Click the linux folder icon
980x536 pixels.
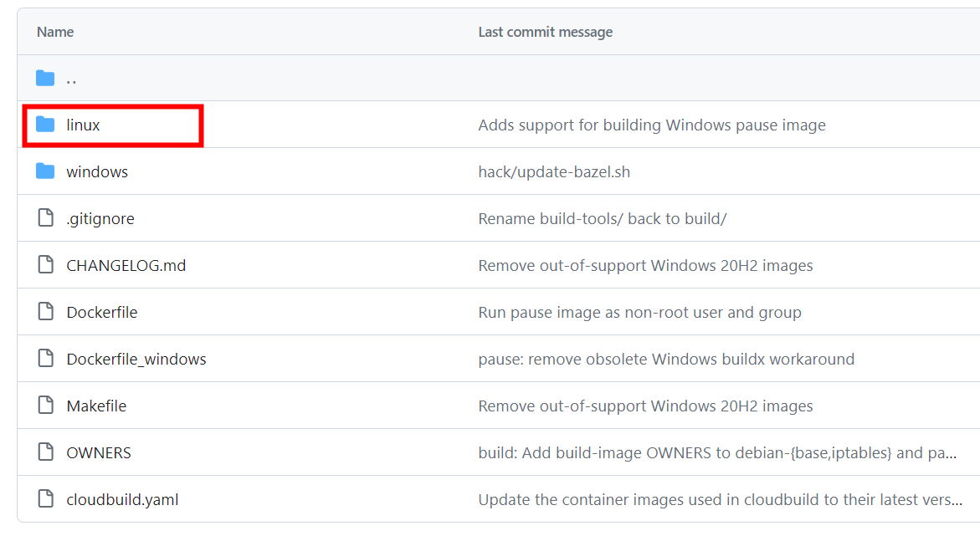point(45,125)
